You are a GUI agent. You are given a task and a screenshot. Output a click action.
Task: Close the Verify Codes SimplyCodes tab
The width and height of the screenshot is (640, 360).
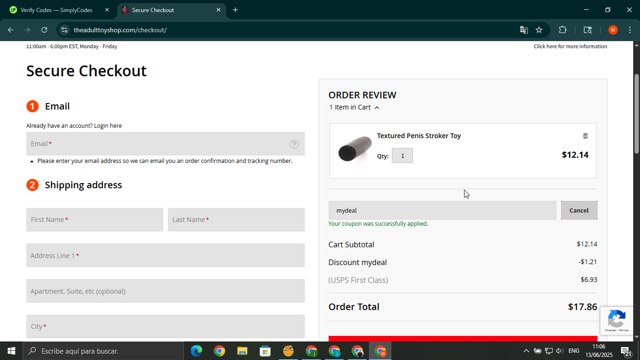107,10
